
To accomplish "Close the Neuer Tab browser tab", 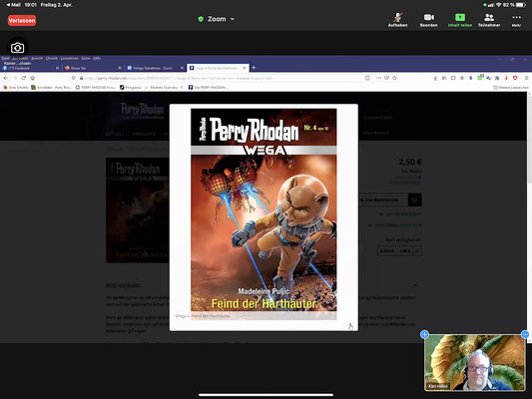I will pos(120,68).
